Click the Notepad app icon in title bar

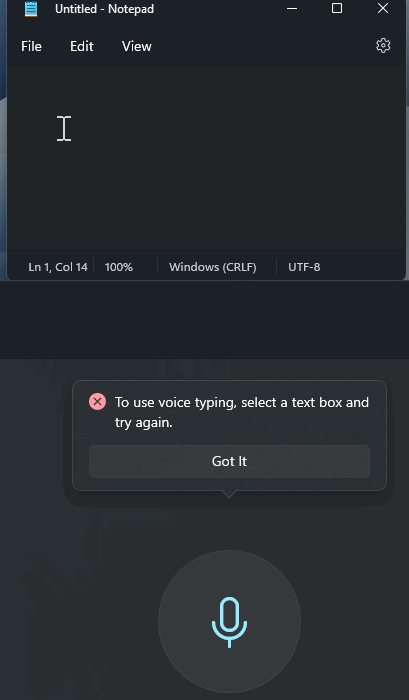(x=31, y=8)
